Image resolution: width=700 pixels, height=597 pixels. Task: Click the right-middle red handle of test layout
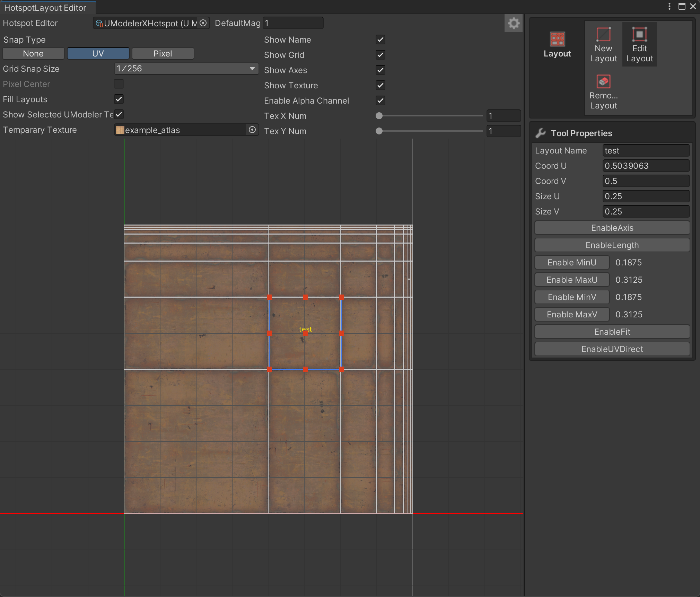(341, 333)
